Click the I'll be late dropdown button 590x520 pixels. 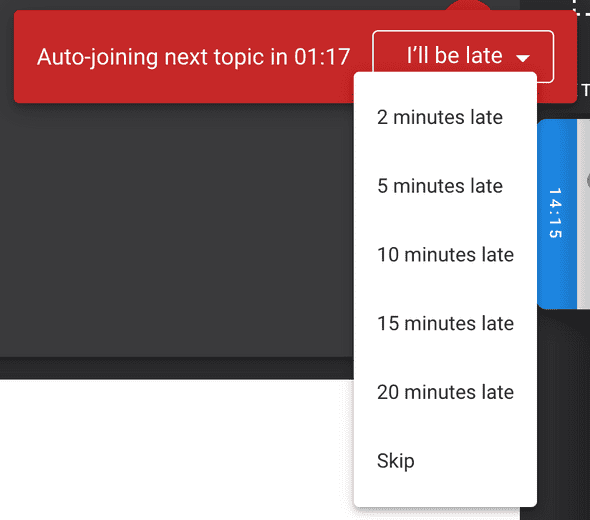click(x=463, y=56)
